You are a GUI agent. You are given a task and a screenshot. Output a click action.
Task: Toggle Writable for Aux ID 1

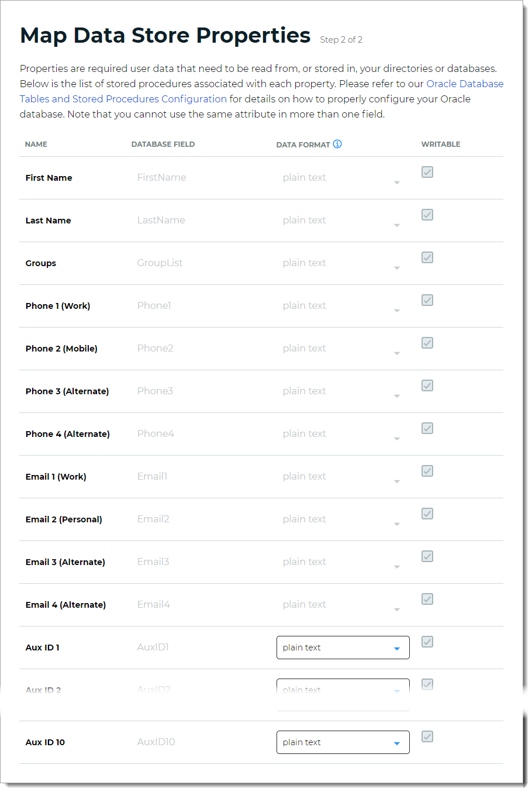click(x=427, y=642)
